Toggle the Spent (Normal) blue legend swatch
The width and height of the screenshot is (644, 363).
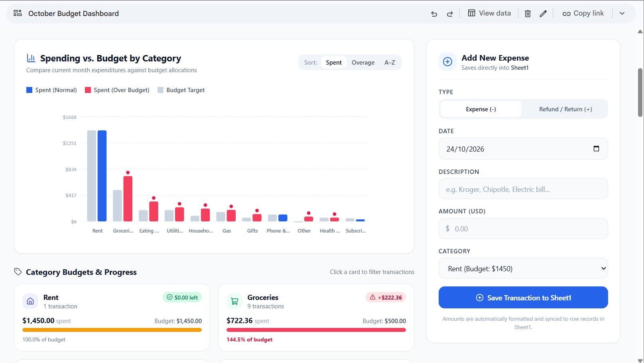29,90
